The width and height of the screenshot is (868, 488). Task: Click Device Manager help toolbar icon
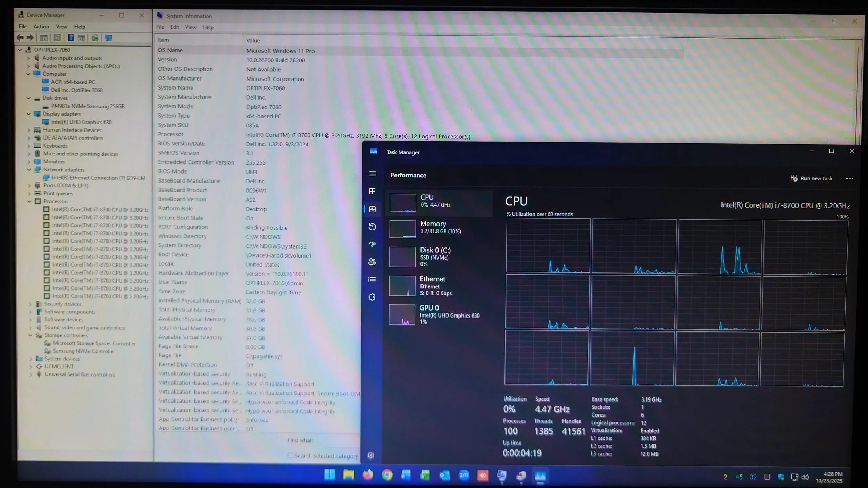click(x=71, y=38)
